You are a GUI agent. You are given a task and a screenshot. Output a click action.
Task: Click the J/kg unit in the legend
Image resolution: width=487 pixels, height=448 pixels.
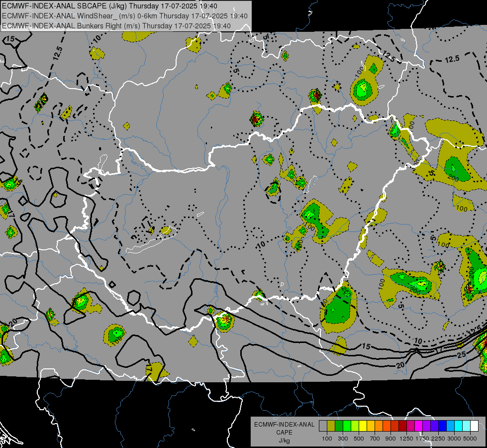pyautogui.click(x=284, y=441)
